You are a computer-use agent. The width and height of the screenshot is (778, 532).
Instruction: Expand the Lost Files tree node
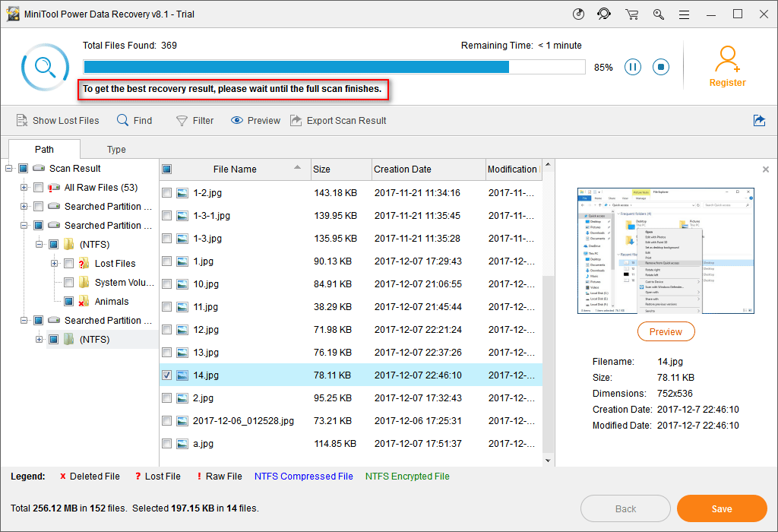click(55, 264)
